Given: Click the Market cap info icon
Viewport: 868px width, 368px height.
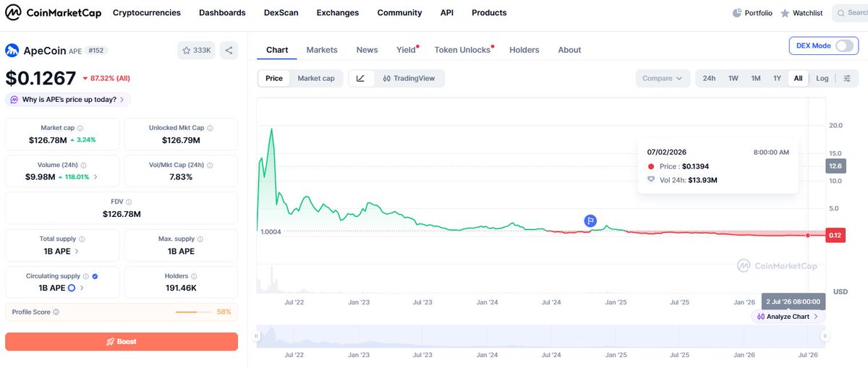Looking at the screenshot, I should click(x=80, y=128).
